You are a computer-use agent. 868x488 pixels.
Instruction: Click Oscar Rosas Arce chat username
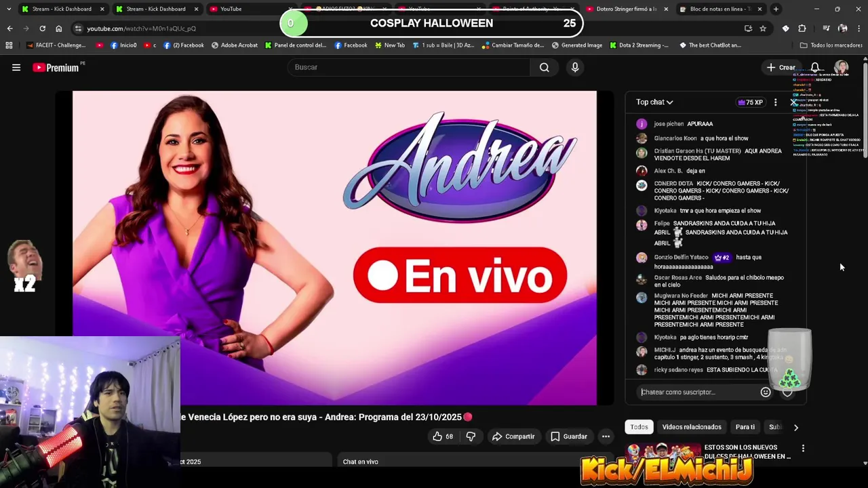pos(677,278)
